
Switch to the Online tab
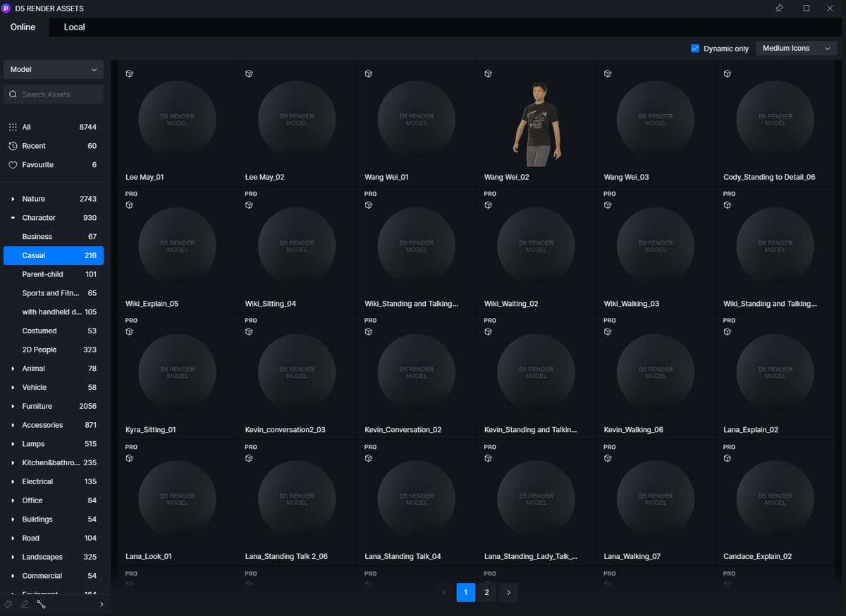point(23,27)
